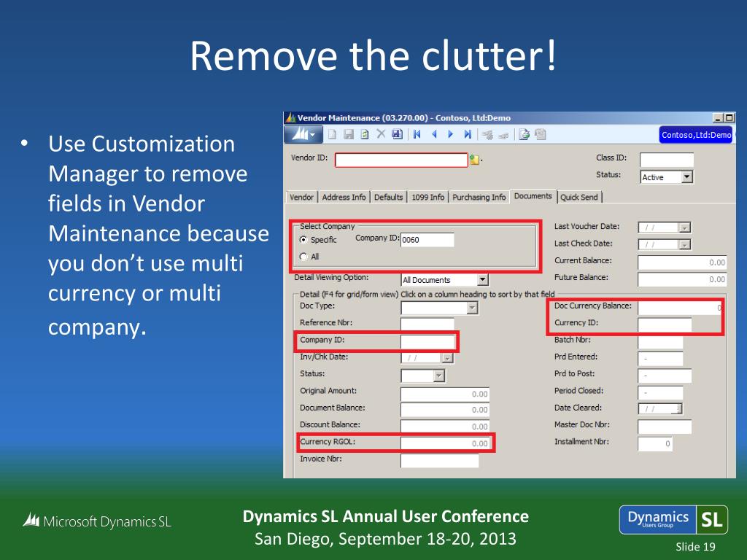
Task: Click the Contoso,Ltd:Demo company button
Action: point(696,135)
